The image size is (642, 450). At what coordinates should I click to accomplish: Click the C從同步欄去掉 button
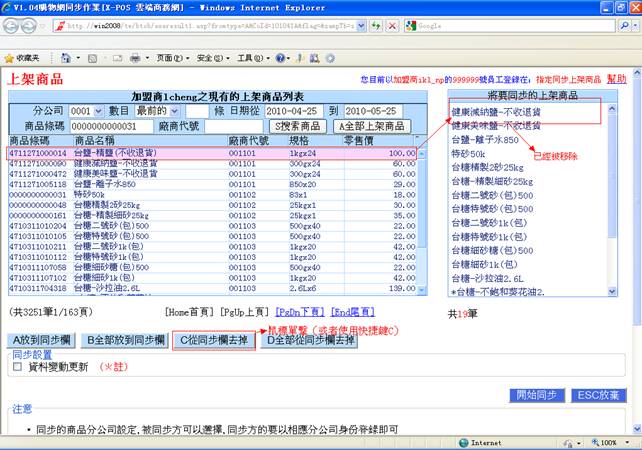pos(214,340)
